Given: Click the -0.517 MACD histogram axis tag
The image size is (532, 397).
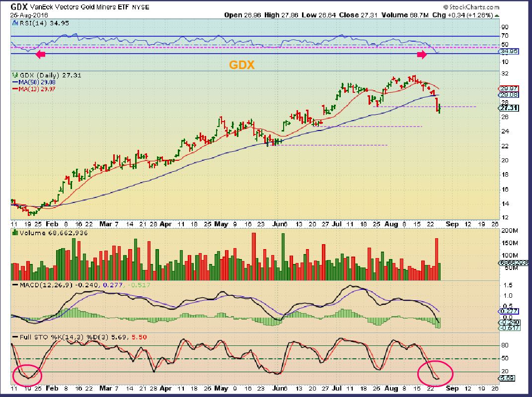Looking at the screenshot, I should tap(509, 328).
